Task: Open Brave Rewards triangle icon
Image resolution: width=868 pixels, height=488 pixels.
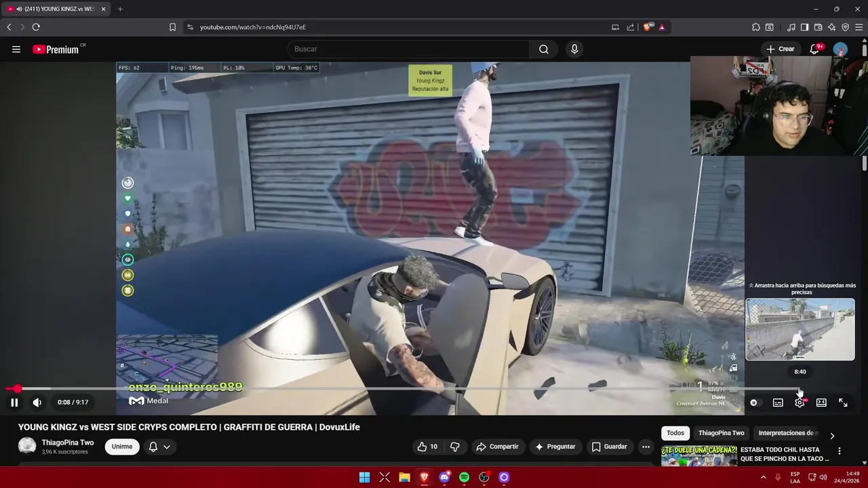Action: [662, 27]
